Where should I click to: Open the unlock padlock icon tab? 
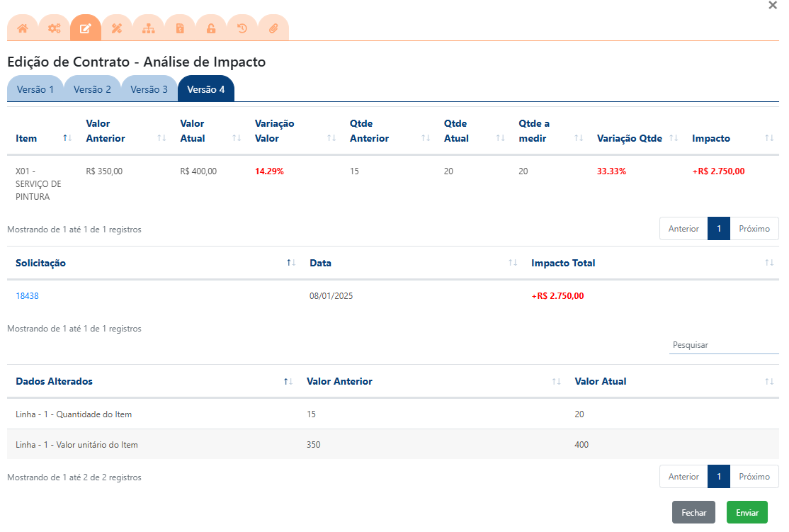[x=211, y=28]
